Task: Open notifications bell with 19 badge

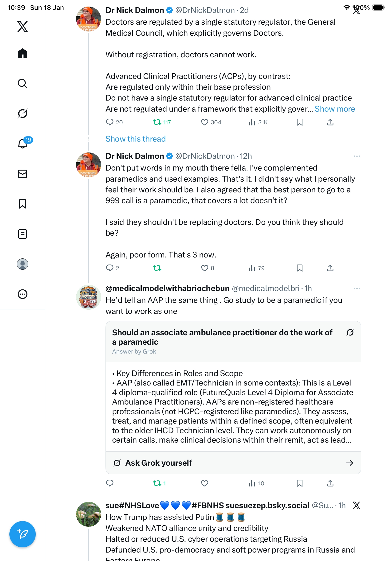Action: [x=23, y=144]
